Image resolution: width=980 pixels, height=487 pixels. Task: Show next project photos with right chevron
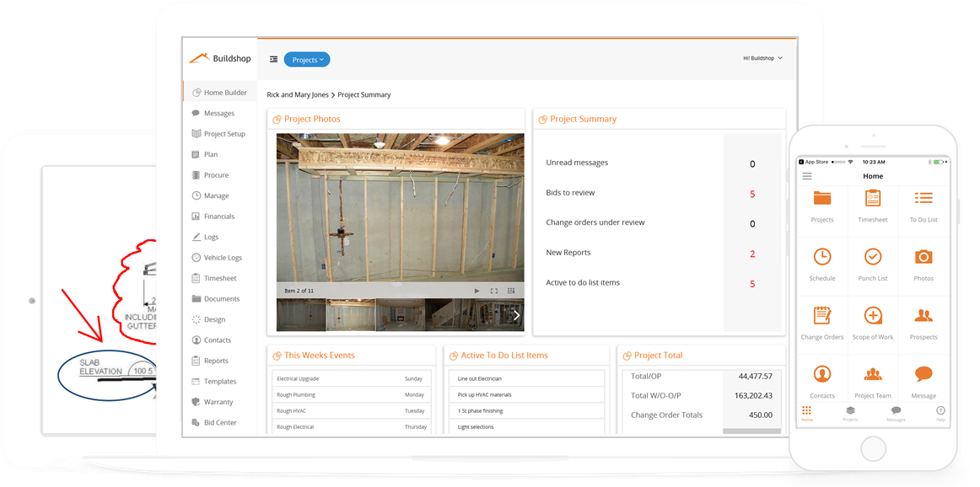[x=515, y=314]
